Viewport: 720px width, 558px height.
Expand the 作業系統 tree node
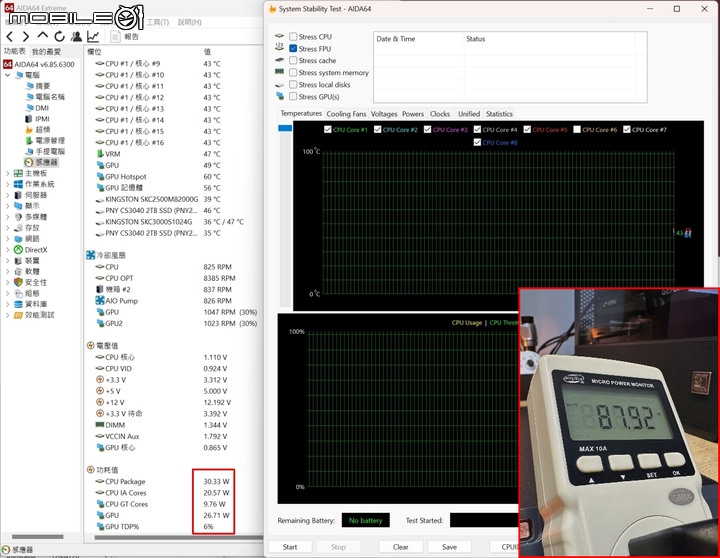pos(7,184)
